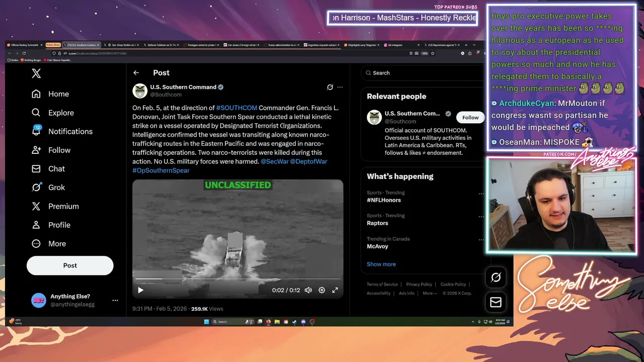Switch to Pentagon asked to probe tab
This screenshot has height=362, width=644.
(x=201, y=45)
